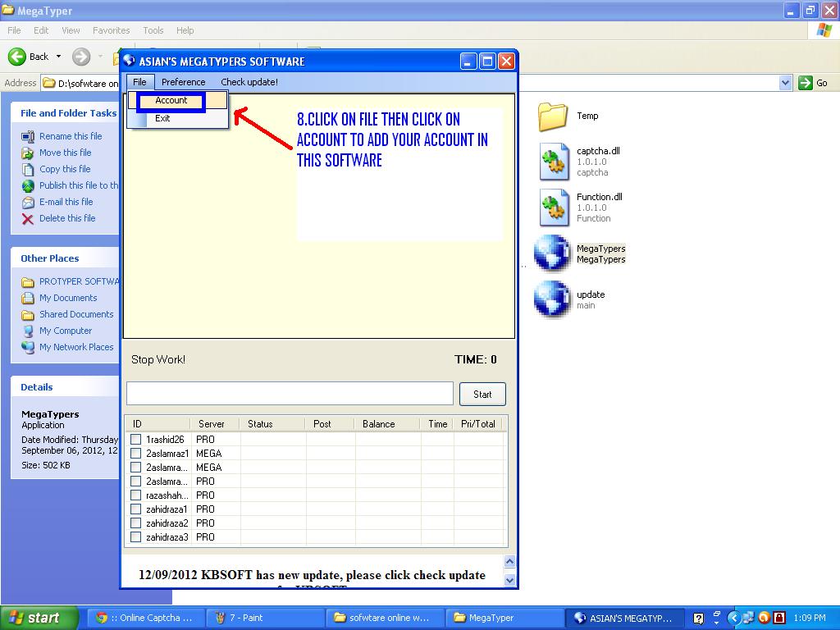Click the 1:09 PM clock
Viewport: 840px width, 630px height.
810,619
